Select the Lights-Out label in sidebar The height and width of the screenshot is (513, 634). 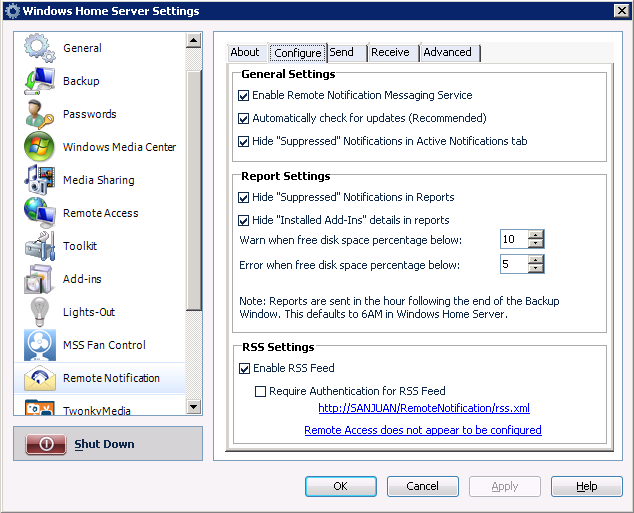pos(89,312)
